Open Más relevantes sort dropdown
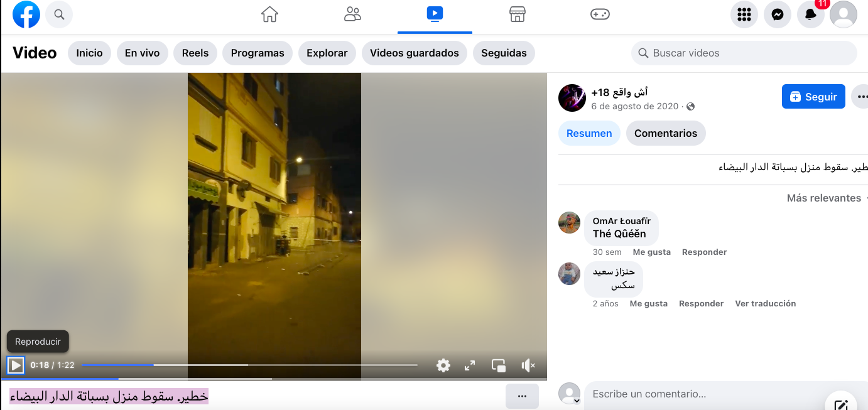The image size is (868, 410). (x=826, y=198)
